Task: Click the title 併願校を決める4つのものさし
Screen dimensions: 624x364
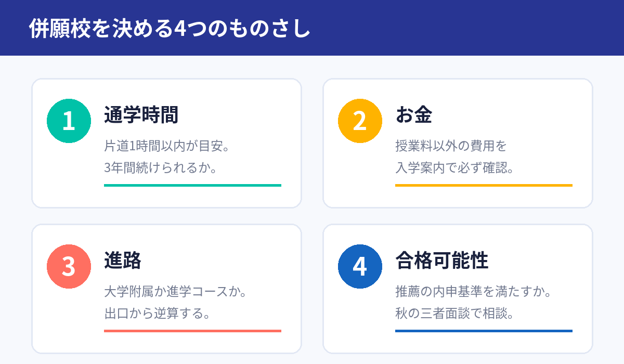Action: [170, 29]
